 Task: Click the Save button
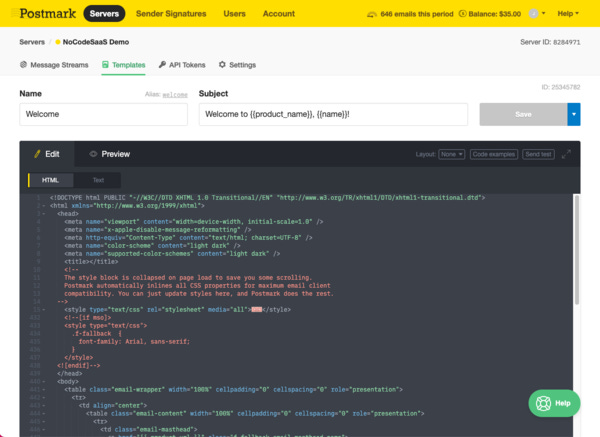pos(523,114)
